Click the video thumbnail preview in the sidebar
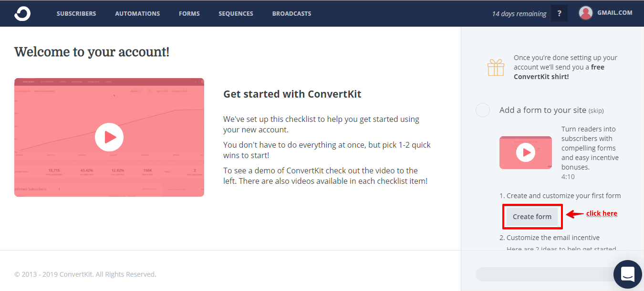Screen dimensions: 644x291 tap(526, 152)
